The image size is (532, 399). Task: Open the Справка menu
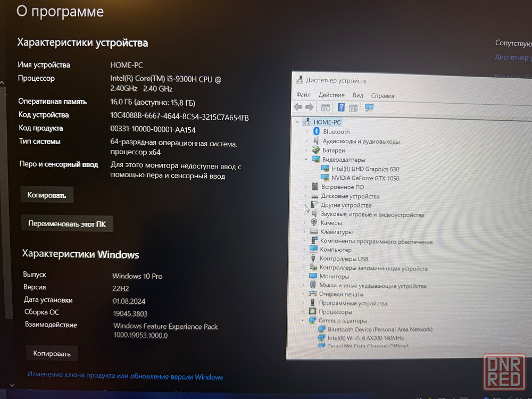[x=383, y=96]
